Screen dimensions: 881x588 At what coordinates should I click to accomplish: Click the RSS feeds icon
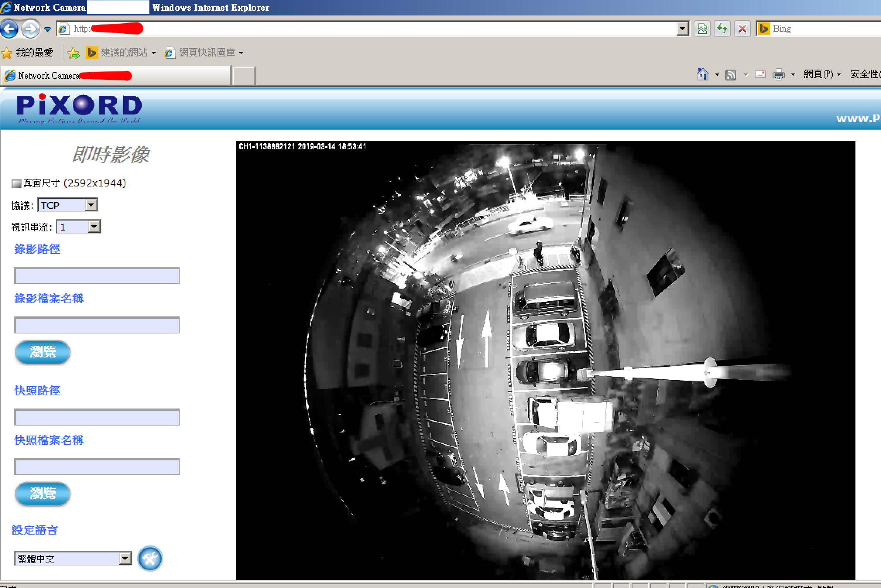click(731, 75)
